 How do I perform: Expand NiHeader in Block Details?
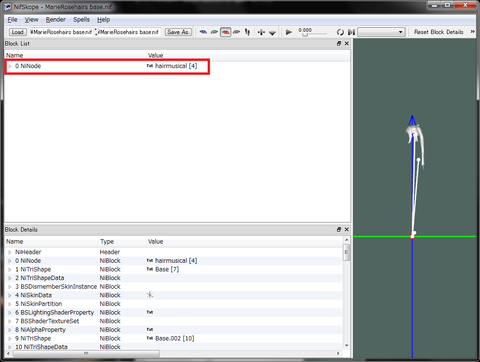[10, 252]
